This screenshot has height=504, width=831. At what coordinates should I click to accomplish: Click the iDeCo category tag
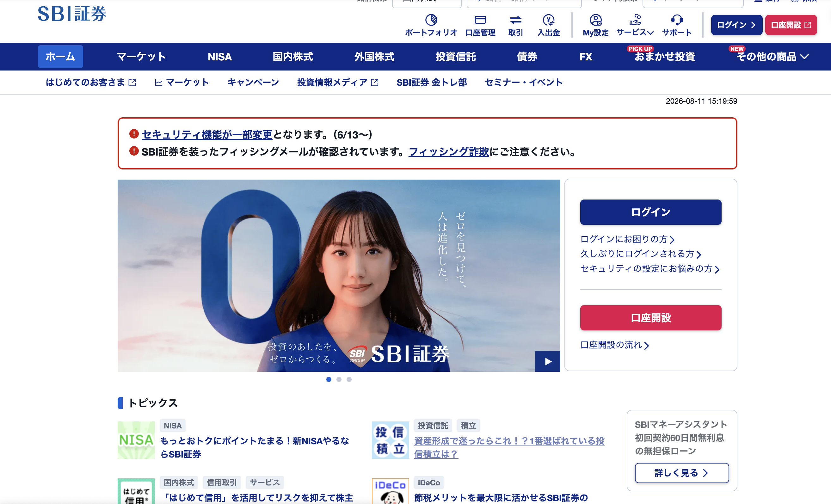pyautogui.click(x=429, y=482)
